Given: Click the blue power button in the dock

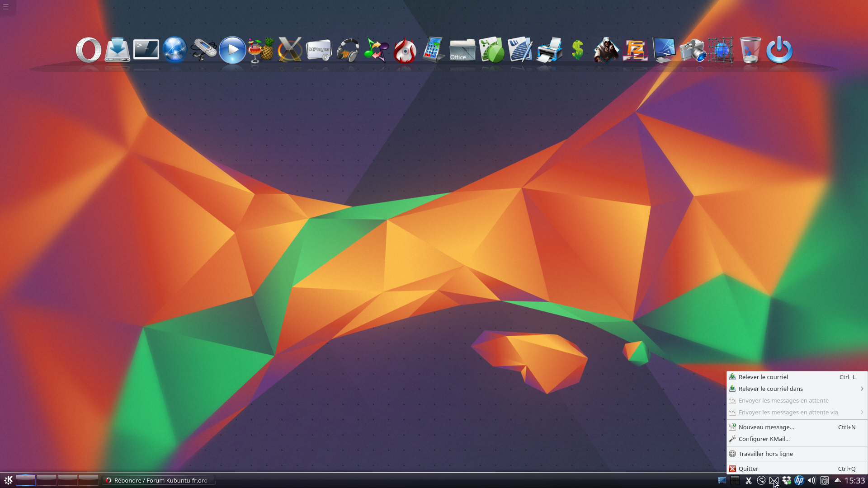Looking at the screenshot, I should pos(779,50).
